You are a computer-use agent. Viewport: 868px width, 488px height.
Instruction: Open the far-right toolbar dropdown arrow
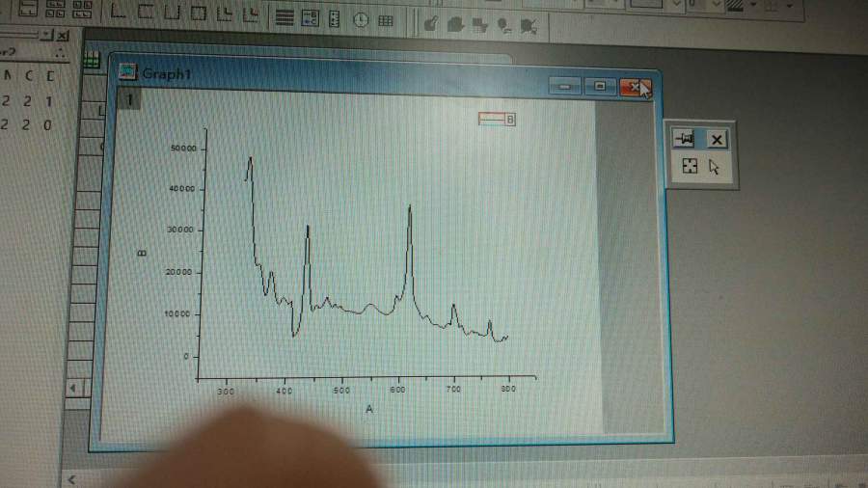coord(790,7)
